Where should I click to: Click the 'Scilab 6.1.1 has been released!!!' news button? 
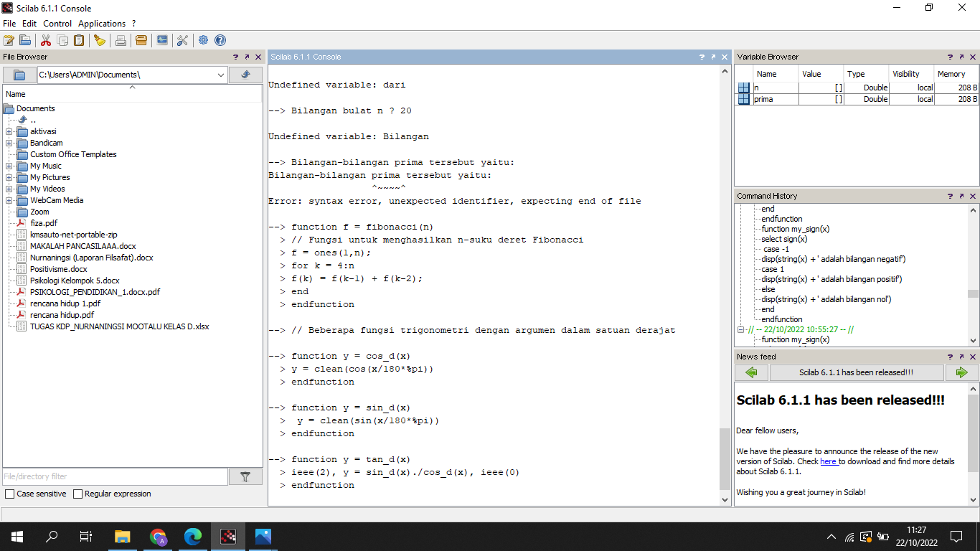pos(857,372)
